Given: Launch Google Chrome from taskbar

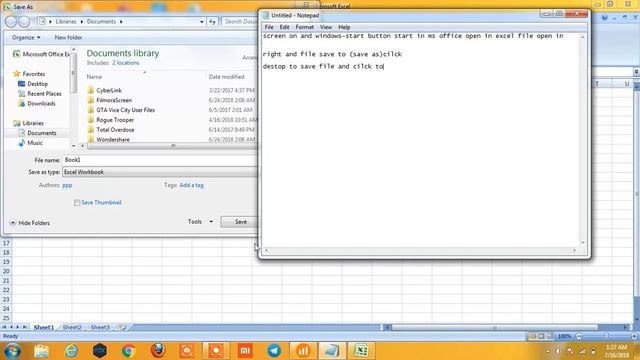Looking at the screenshot, I should (x=129, y=351).
